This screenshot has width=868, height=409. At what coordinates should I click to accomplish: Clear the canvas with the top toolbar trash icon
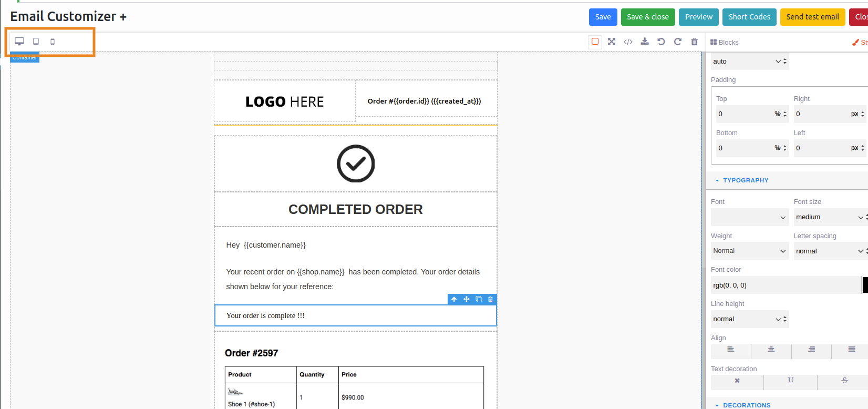[x=694, y=42]
